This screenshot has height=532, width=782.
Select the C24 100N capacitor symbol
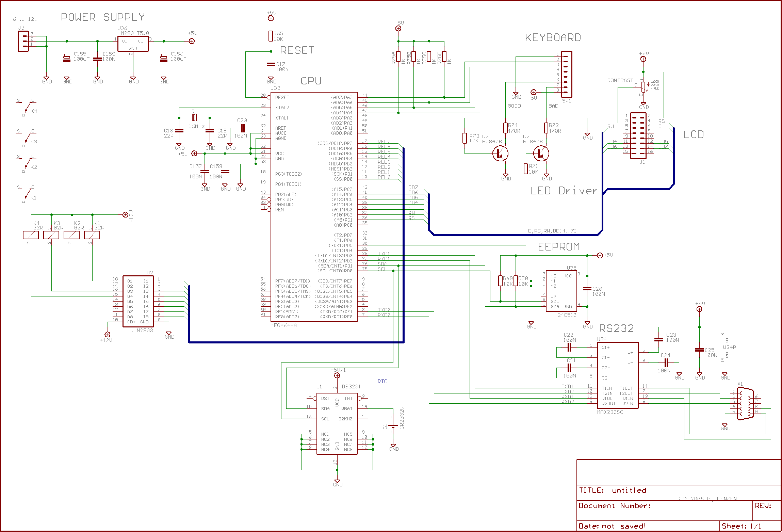(x=666, y=363)
